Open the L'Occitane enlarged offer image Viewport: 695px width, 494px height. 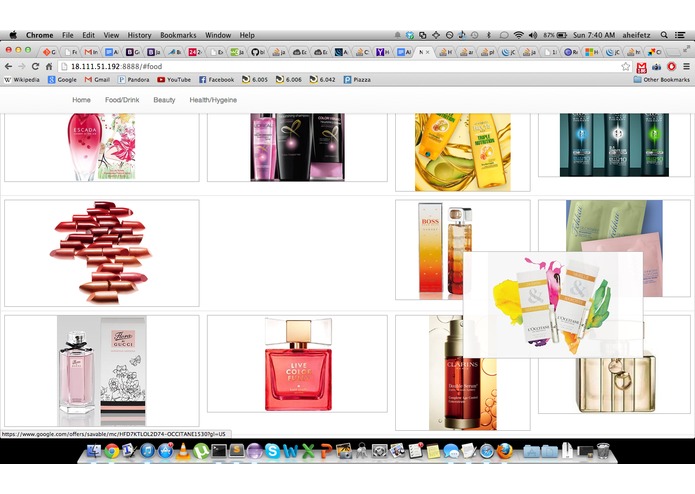coord(553,304)
